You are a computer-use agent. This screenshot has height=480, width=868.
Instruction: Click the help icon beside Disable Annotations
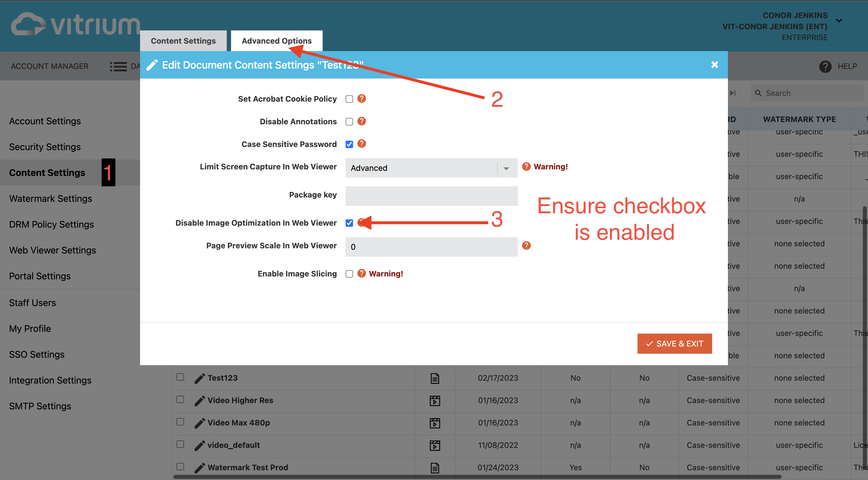362,121
